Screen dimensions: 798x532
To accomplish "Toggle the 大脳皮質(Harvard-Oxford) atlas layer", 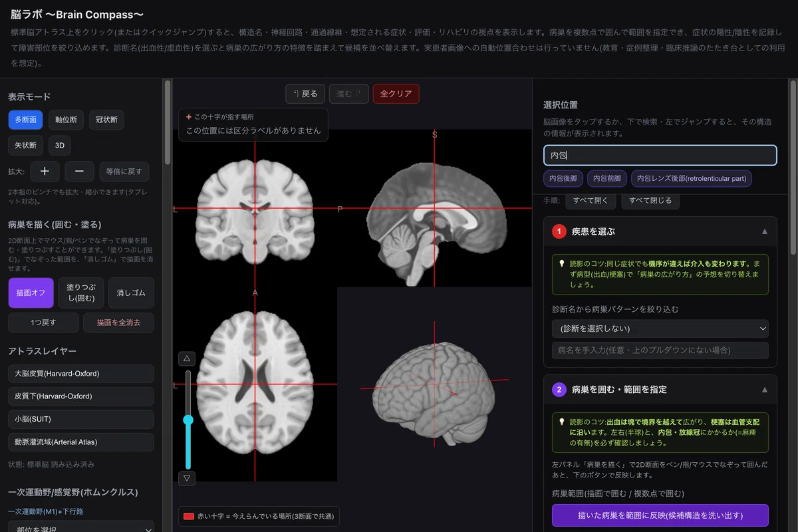I will pyautogui.click(x=81, y=374).
